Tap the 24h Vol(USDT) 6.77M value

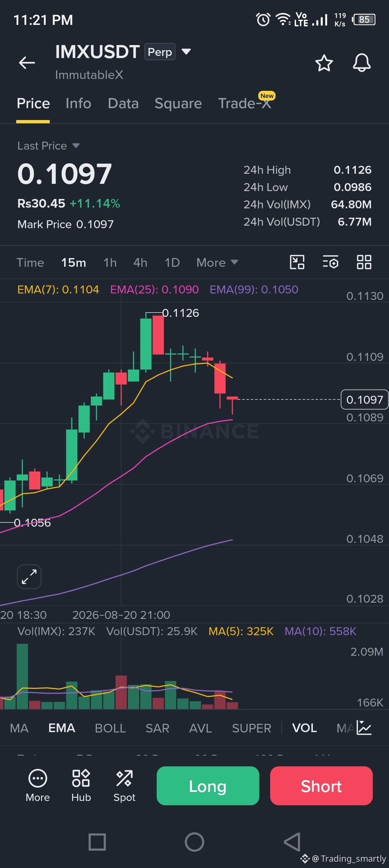pyautogui.click(x=354, y=222)
